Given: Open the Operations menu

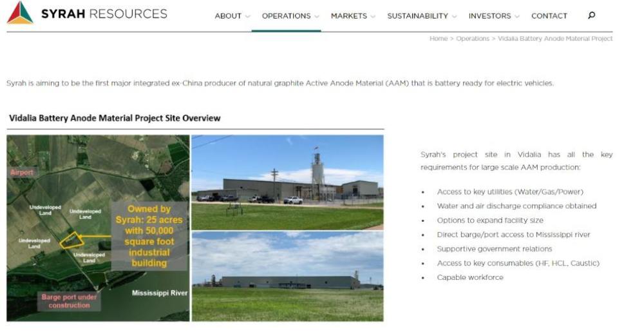Looking at the screenshot, I should (287, 16).
